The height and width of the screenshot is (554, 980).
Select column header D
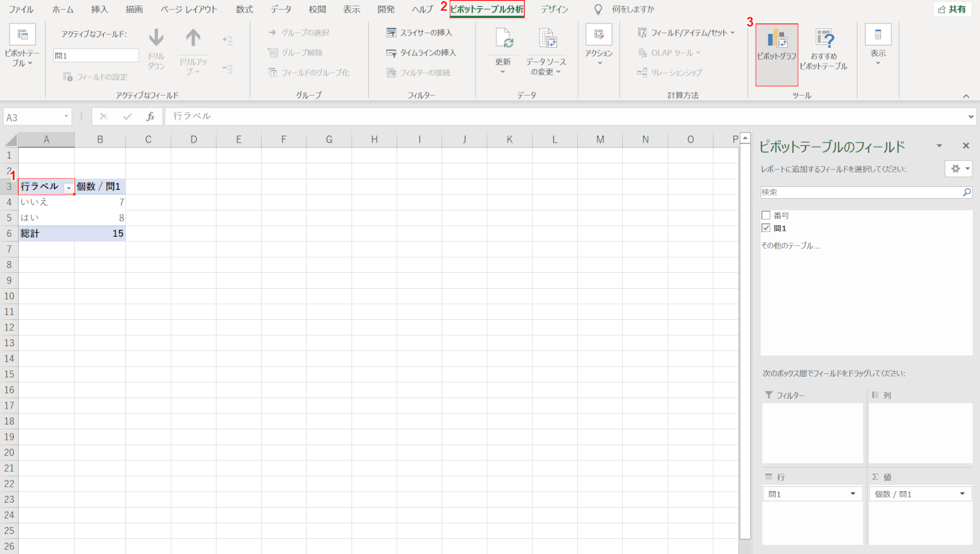194,139
